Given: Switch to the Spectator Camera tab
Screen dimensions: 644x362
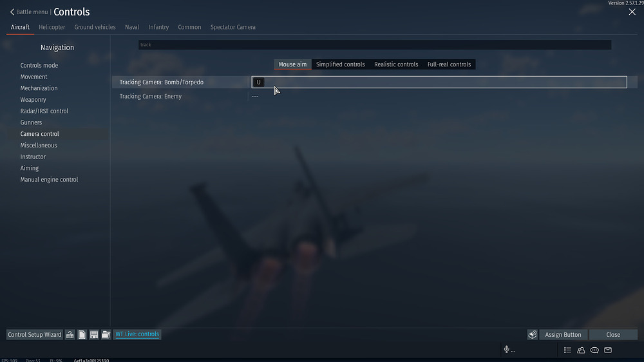Looking at the screenshot, I should tap(233, 27).
